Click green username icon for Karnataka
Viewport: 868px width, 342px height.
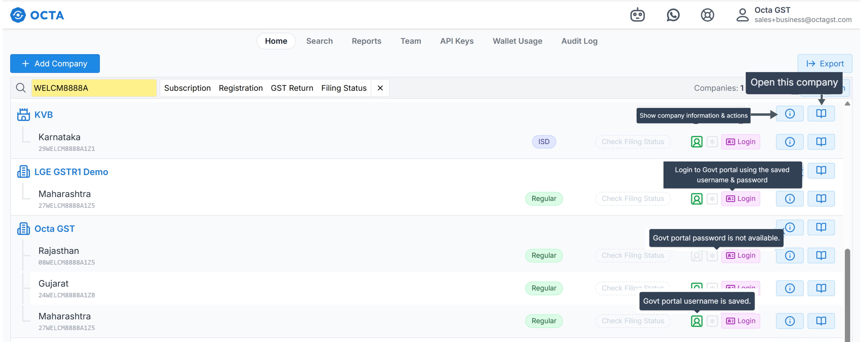tap(696, 142)
